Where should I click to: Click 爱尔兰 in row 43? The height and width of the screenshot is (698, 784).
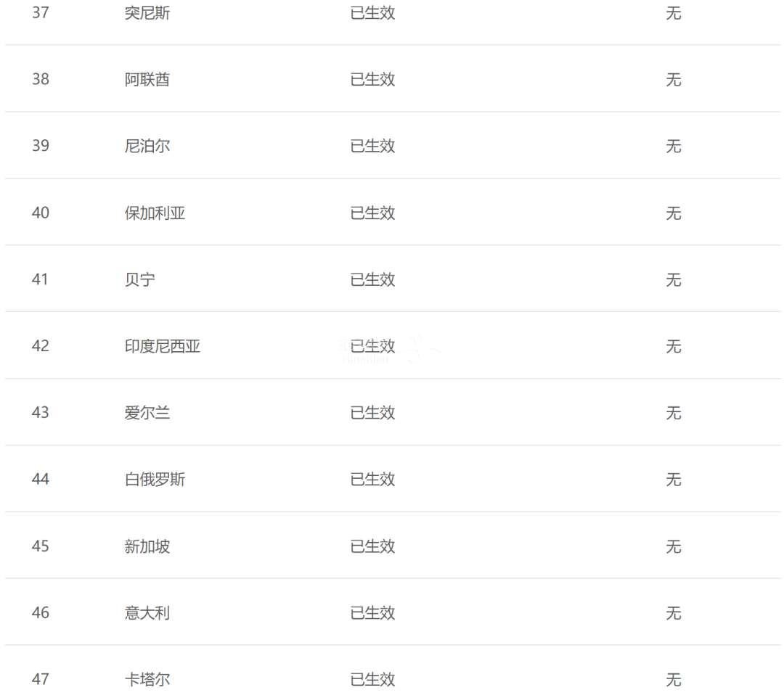tap(147, 413)
